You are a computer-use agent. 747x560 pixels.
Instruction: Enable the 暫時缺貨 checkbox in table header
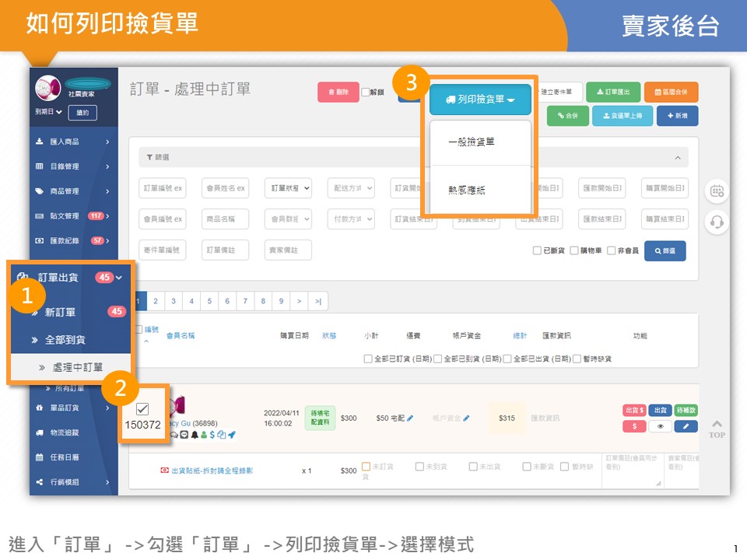click(x=577, y=359)
